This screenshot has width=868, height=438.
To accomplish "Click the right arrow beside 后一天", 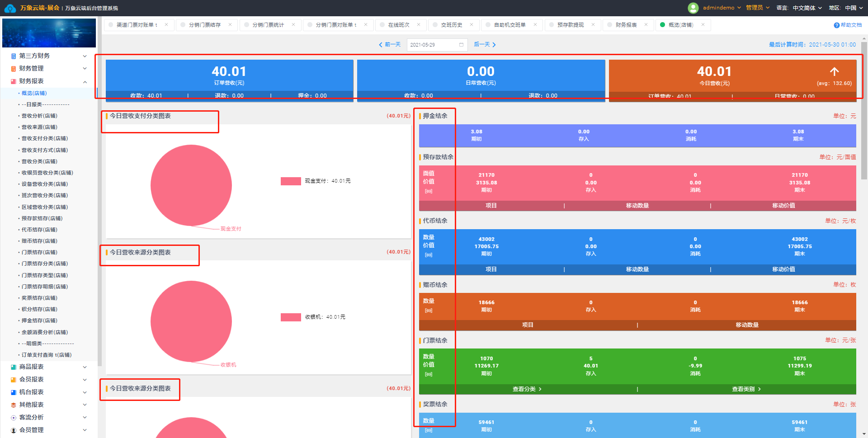I will (494, 45).
